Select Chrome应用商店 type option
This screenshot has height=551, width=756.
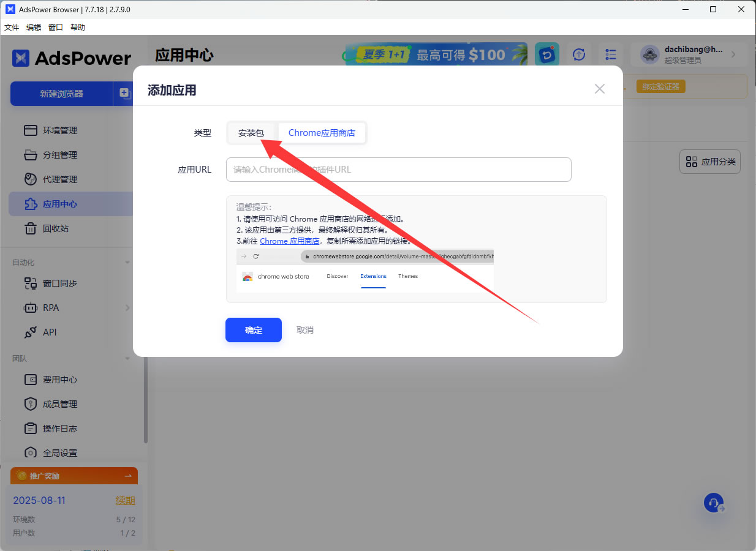coord(322,133)
